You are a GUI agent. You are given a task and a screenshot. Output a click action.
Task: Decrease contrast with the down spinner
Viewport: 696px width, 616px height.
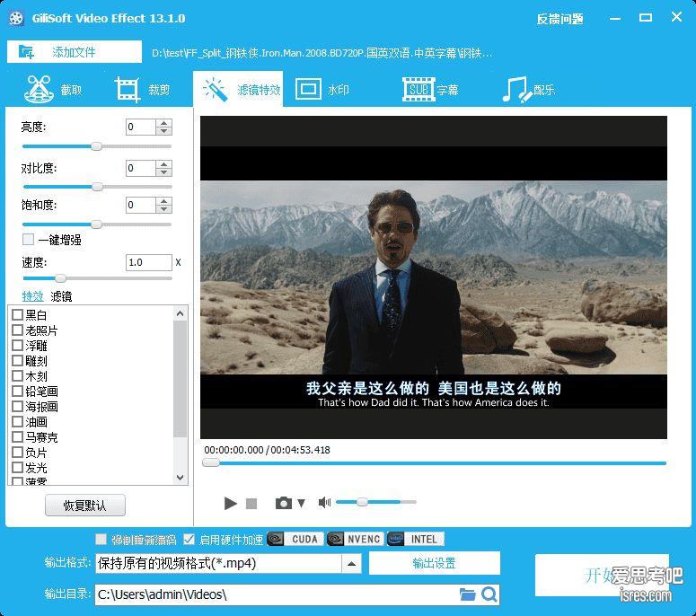pos(164,172)
